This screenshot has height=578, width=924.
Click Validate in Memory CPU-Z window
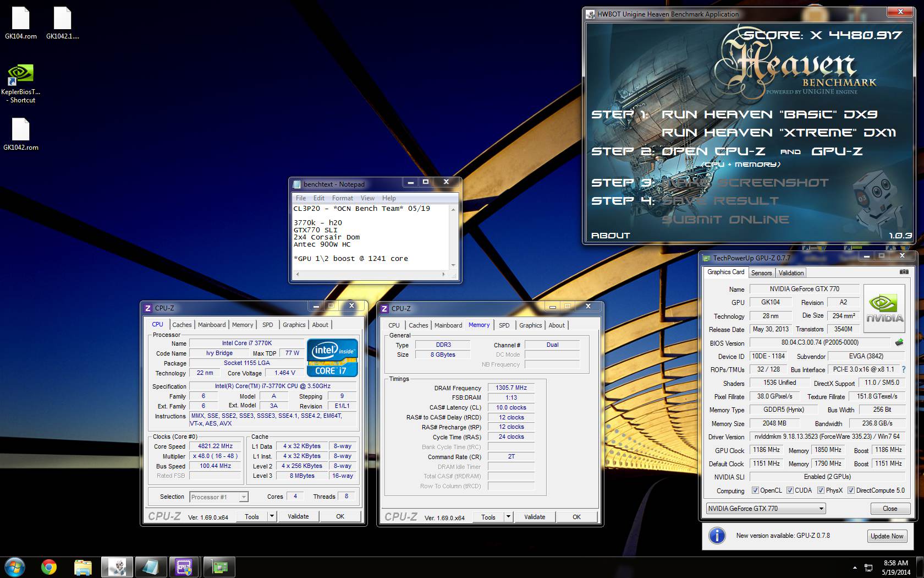[535, 517]
